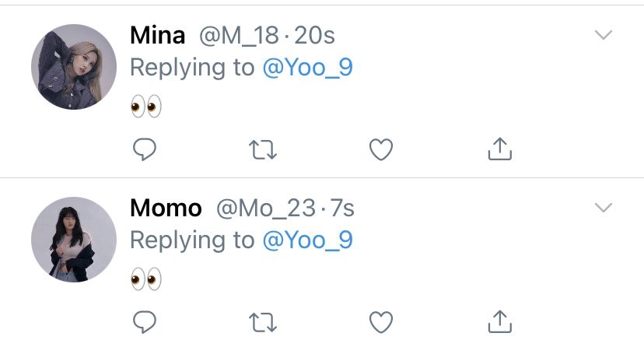Open Momo's profile via display name
Viewport: 644px width, 347px height.
click(x=166, y=209)
